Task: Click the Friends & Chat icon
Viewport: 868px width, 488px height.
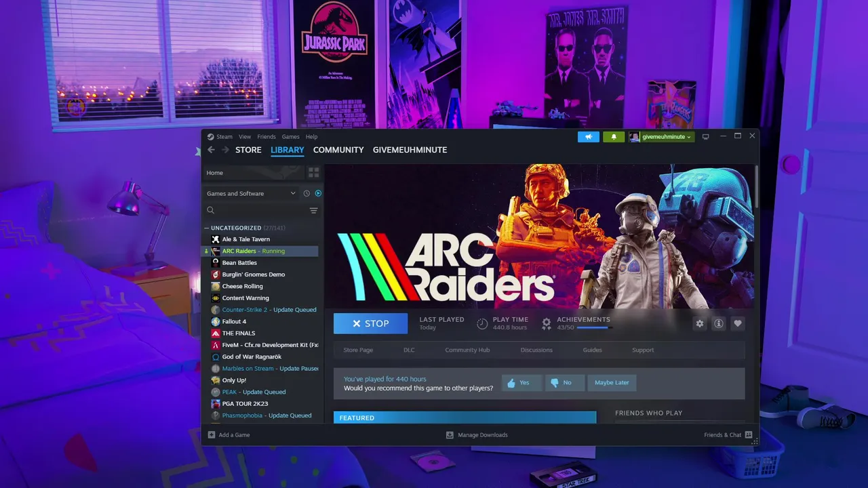Action: pos(749,434)
